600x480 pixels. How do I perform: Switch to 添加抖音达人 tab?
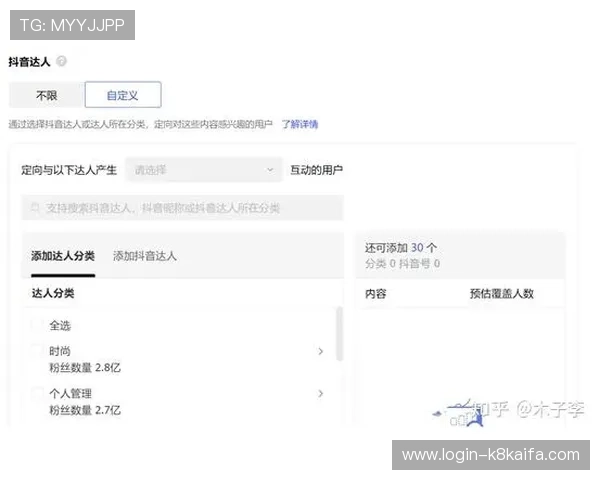point(145,256)
